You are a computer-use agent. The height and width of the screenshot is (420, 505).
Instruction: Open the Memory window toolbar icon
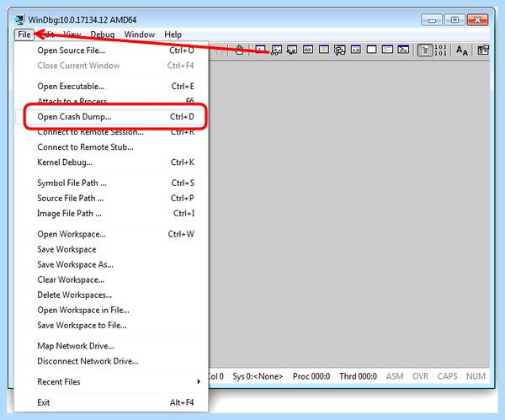324,50
